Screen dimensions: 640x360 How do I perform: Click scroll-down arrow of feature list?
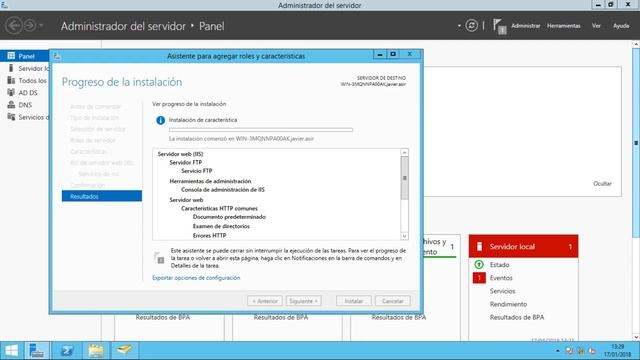click(404, 236)
